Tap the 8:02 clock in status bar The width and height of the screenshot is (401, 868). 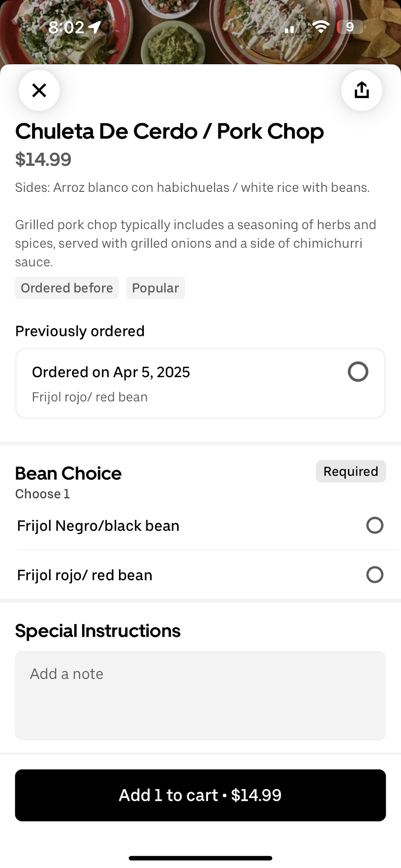point(66,27)
